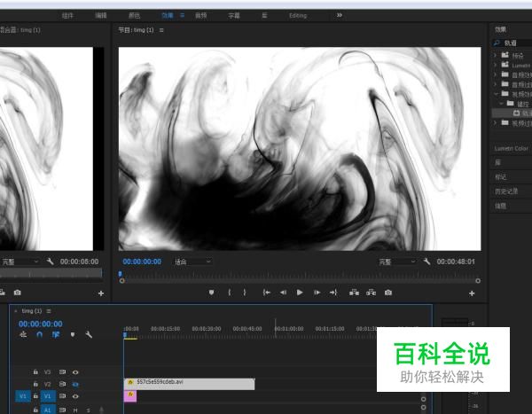Viewport: 532px width, 414px height.
Task: Open program monitor button editor plus icon
Action: (472, 293)
